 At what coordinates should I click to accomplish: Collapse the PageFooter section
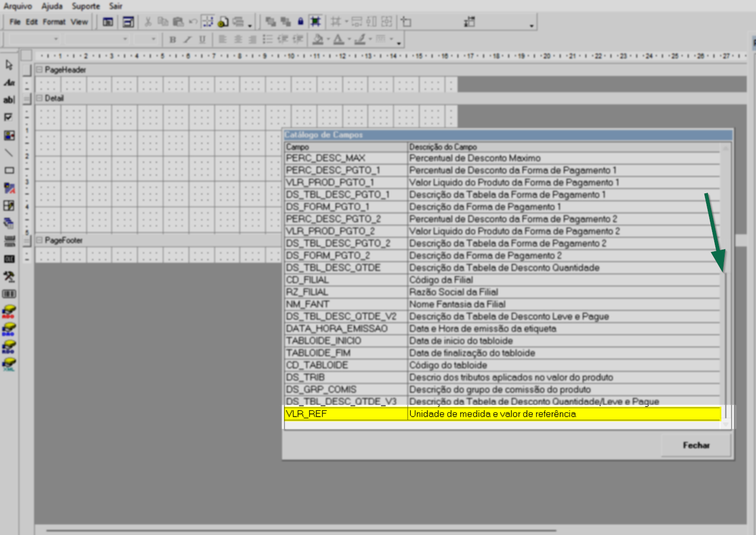pyautogui.click(x=39, y=240)
